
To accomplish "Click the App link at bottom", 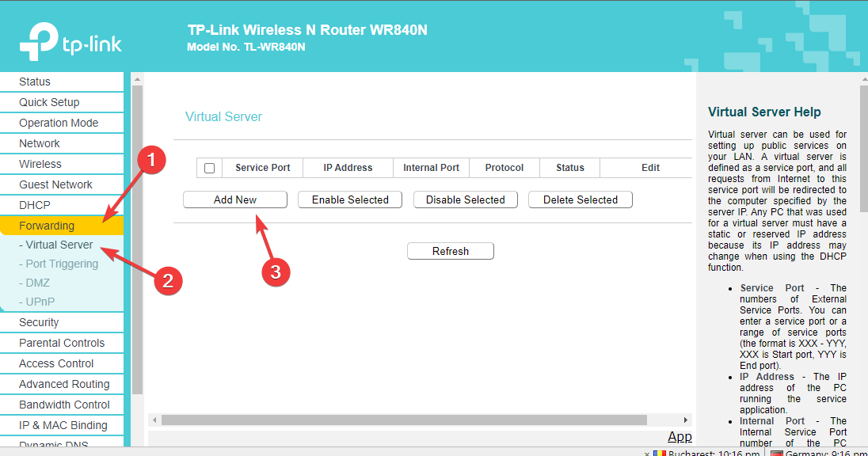I will click(x=680, y=437).
